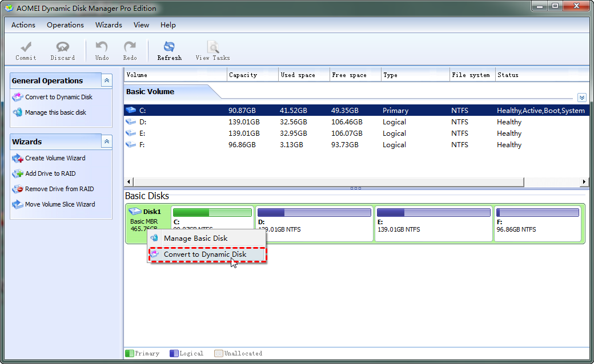The image size is (594, 364).
Task: Click icon next to Manage Basic Disk menu entry
Action: (154, 238)
